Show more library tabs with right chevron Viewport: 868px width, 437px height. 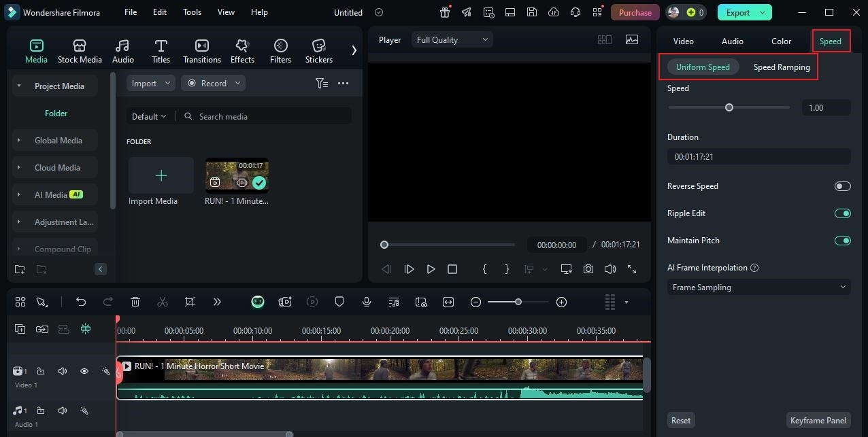click(354, 50)
